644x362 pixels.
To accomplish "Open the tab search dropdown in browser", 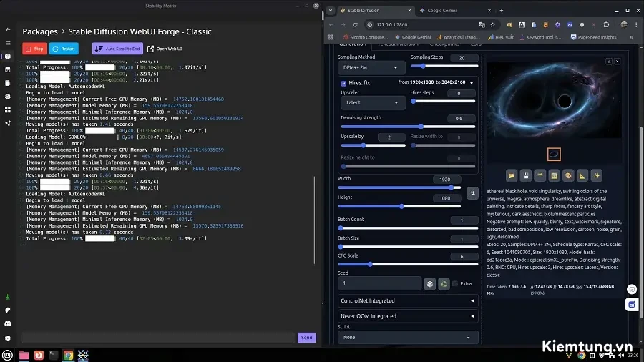I will [331, 10].
